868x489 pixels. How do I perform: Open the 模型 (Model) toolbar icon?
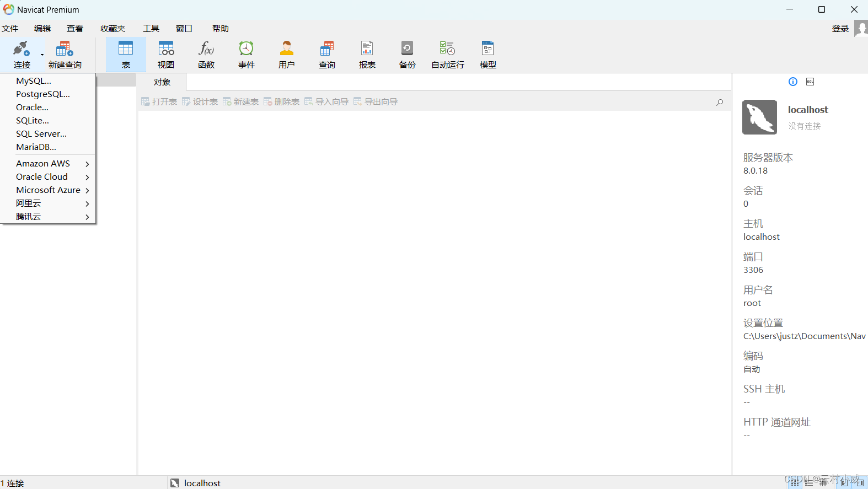click(488, 54)
